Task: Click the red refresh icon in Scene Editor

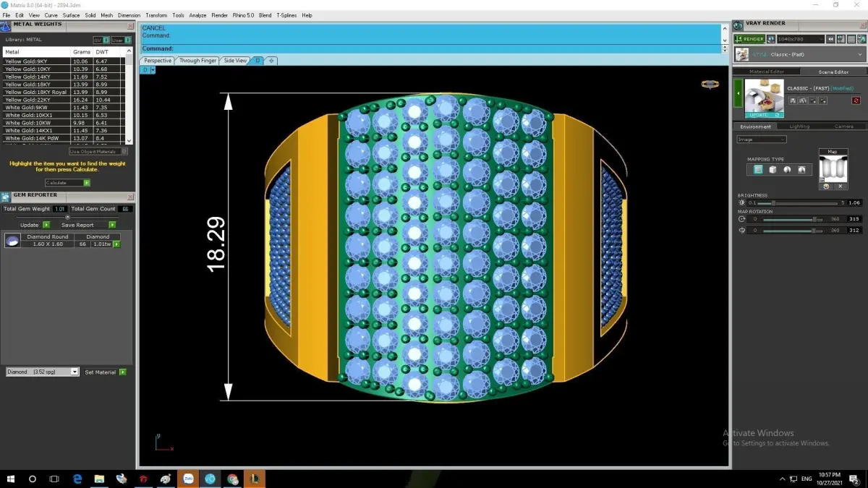Action: click(856, 100)
